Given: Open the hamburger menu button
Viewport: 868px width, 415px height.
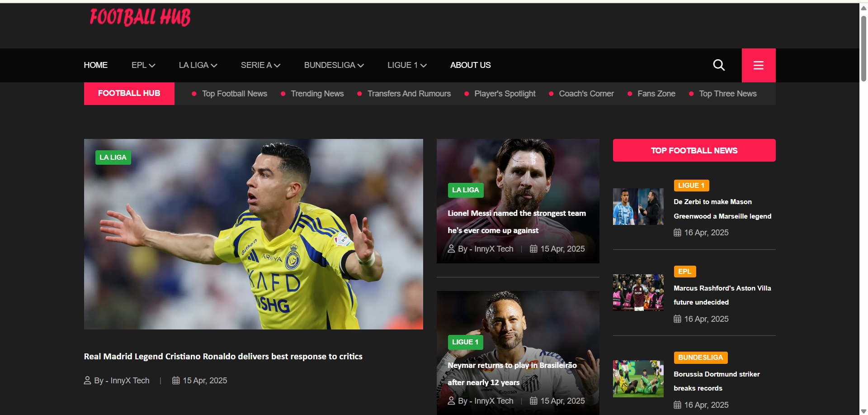Looking at the screenshot, I should pyautogui.click(x=758, y=65).
